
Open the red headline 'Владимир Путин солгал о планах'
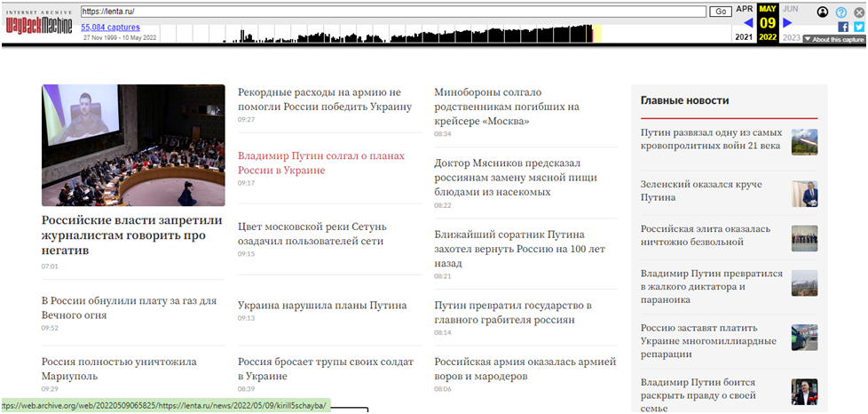[x=326, y=162]
